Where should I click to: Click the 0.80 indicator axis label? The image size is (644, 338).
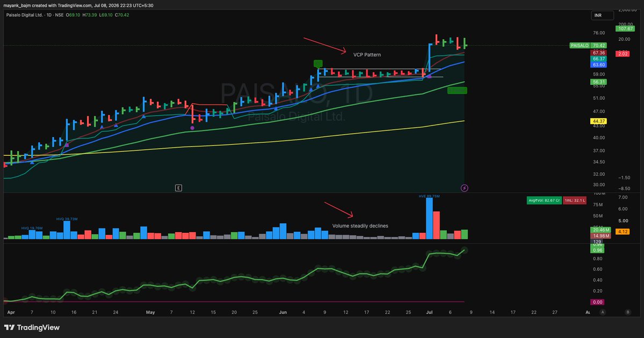(x=598, y=259)
